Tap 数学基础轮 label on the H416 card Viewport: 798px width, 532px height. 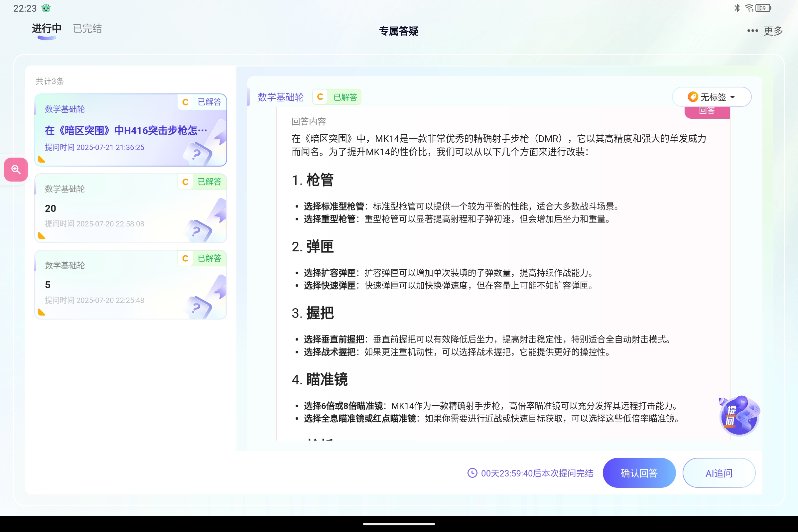coord(65,109)
